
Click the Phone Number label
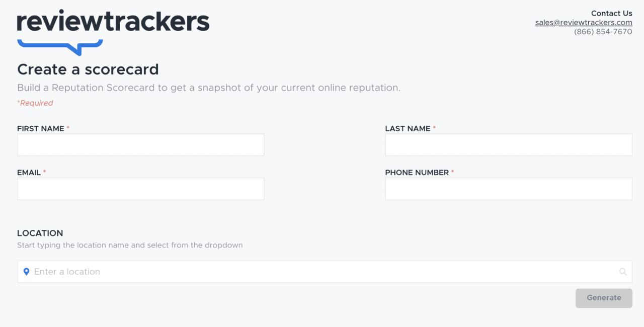point(417,173)
